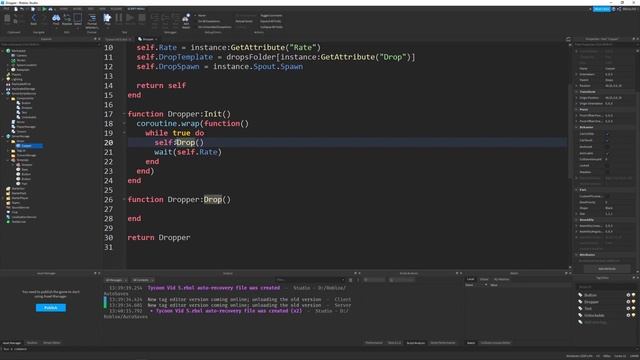Close the Properties panel
Screen dimensions: 640x360
pos(638,39)
